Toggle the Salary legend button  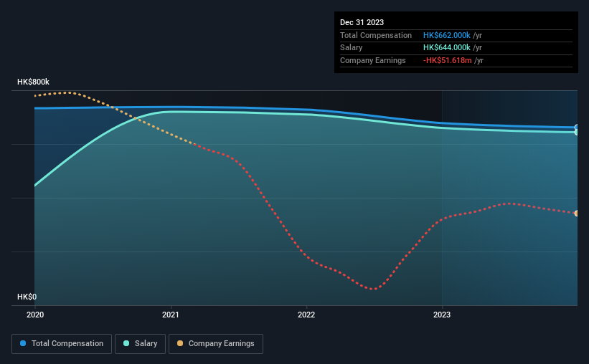(x=140, y=344)
